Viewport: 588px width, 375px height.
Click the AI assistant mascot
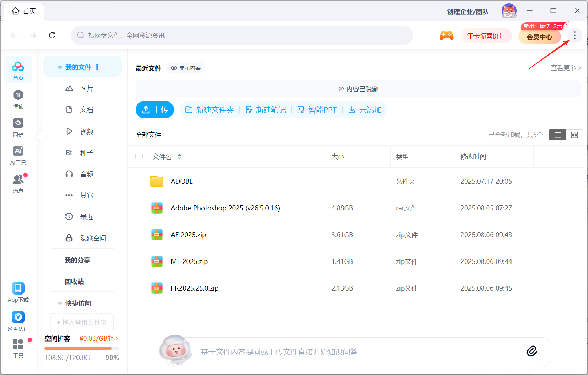coord(176,350)
